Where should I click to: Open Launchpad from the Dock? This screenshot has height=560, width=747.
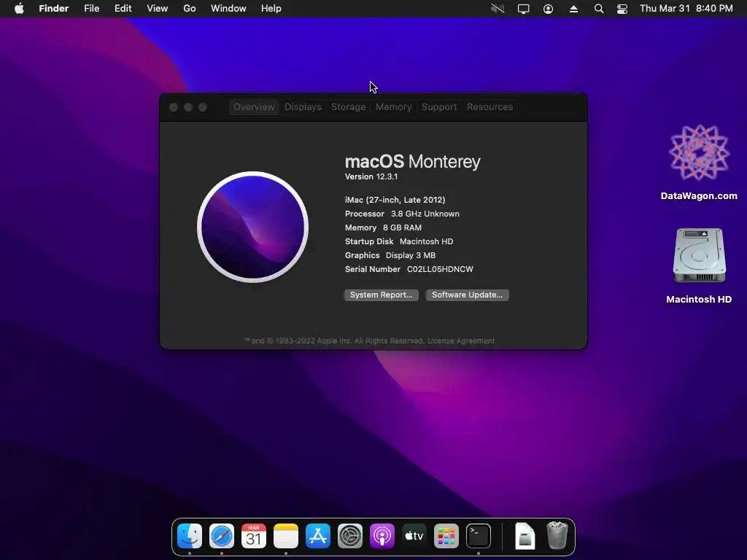(x=446, y=536)
